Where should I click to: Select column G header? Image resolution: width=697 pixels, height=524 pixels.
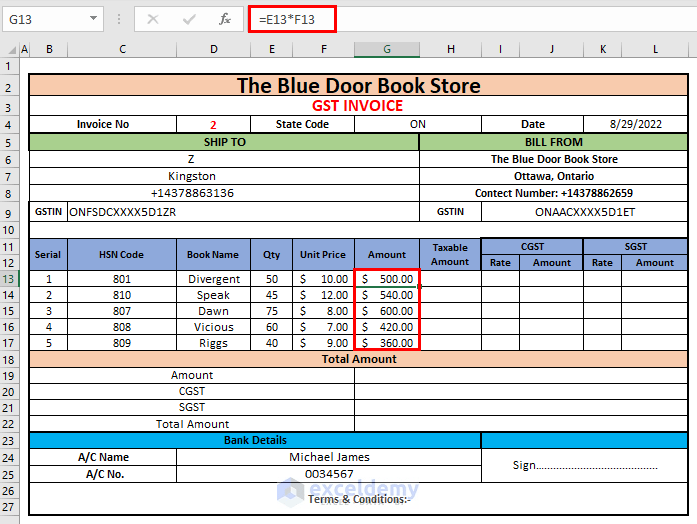point(387,49)
